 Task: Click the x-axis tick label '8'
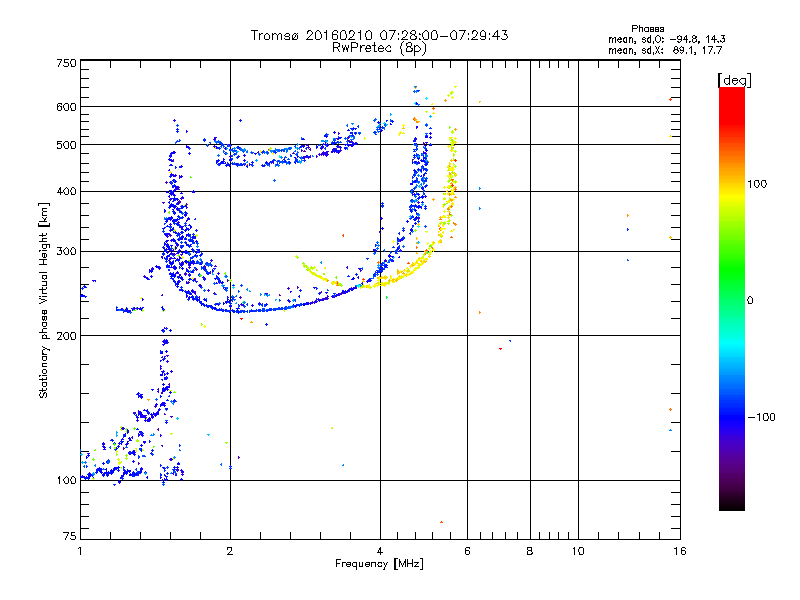point(530,551)
